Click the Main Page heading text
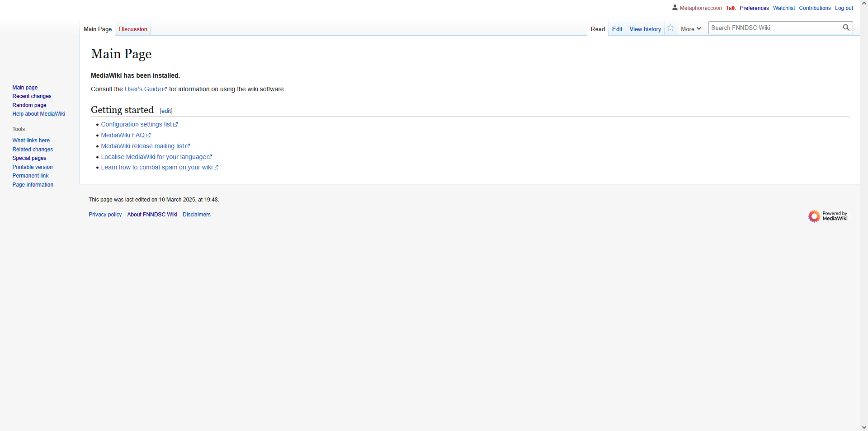The height and width of the screenshot is (431, 868). (x=121, y=54)
